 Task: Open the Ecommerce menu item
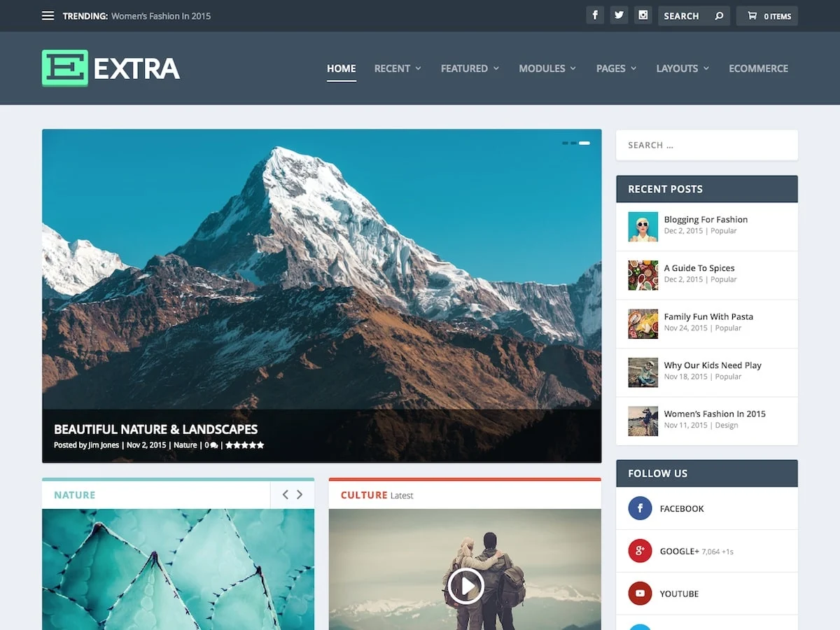tap(758, 69)
